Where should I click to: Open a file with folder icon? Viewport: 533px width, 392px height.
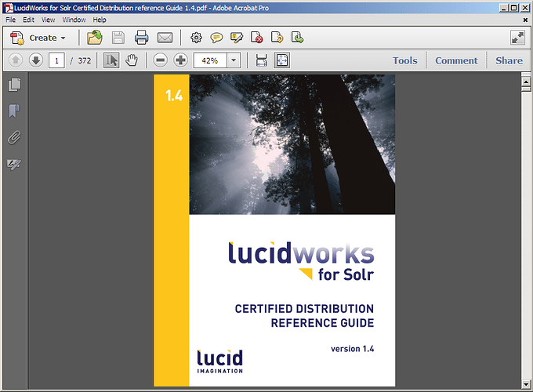(95, 38)
